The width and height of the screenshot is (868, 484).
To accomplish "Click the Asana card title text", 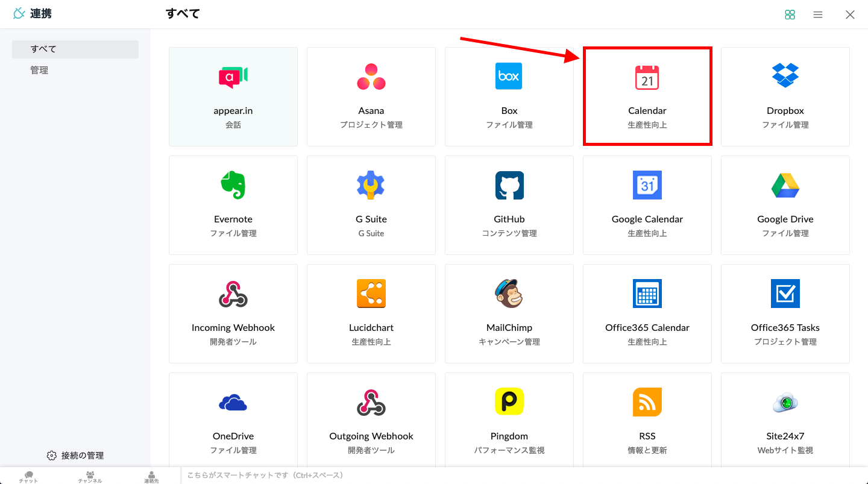I will (x=371, y=111).
